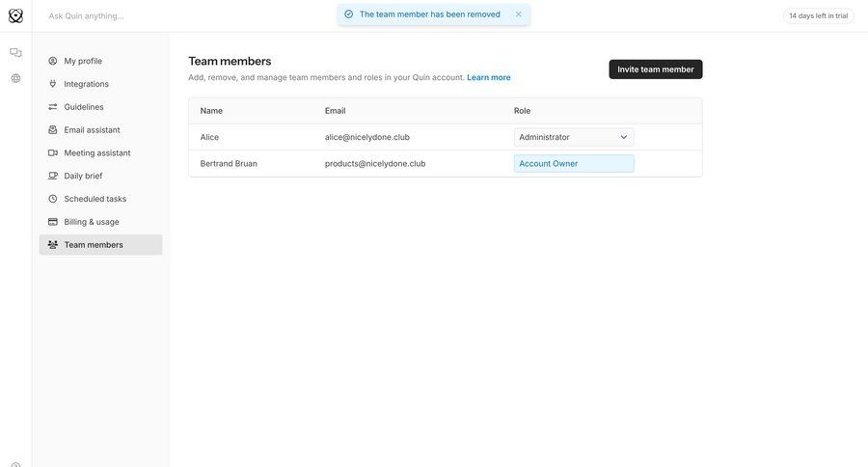Screen dimensions: 868x467
Task: Open the Guidelines section
Action: 100,107
